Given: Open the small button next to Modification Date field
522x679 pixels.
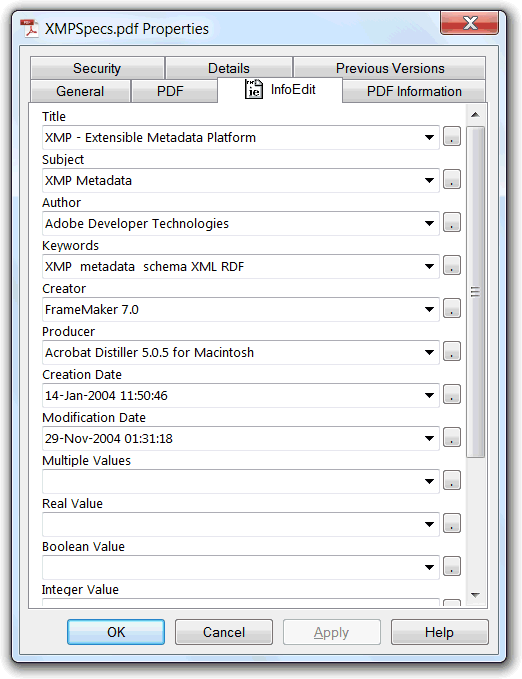Looking at the screenshot, I should click(451, 437).
